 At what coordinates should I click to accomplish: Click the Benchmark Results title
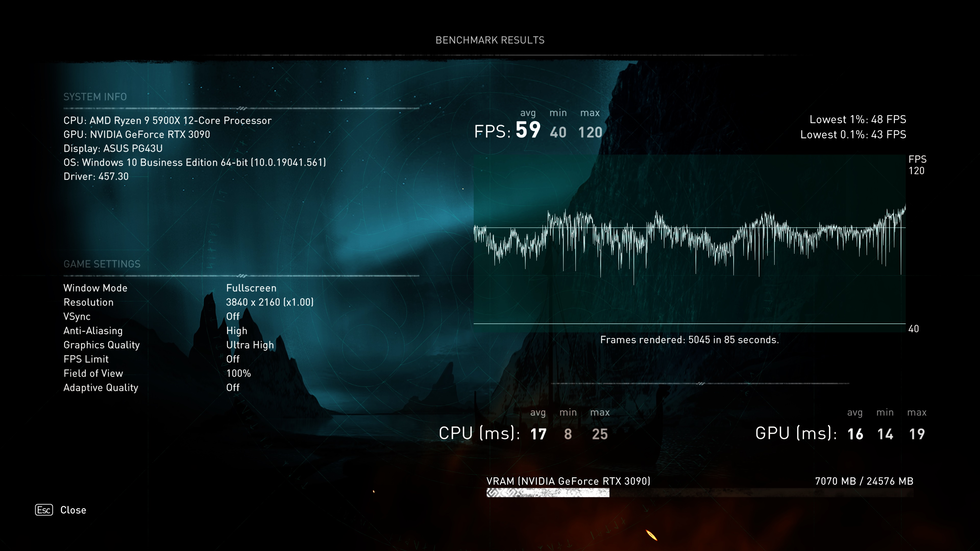pos(490,40)
